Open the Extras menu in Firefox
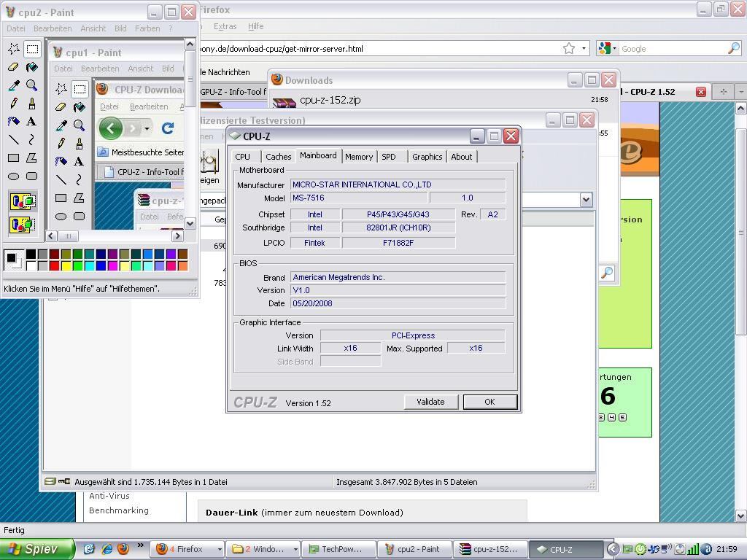This screenshot has height=560, width=747. (x=225, y=27)
